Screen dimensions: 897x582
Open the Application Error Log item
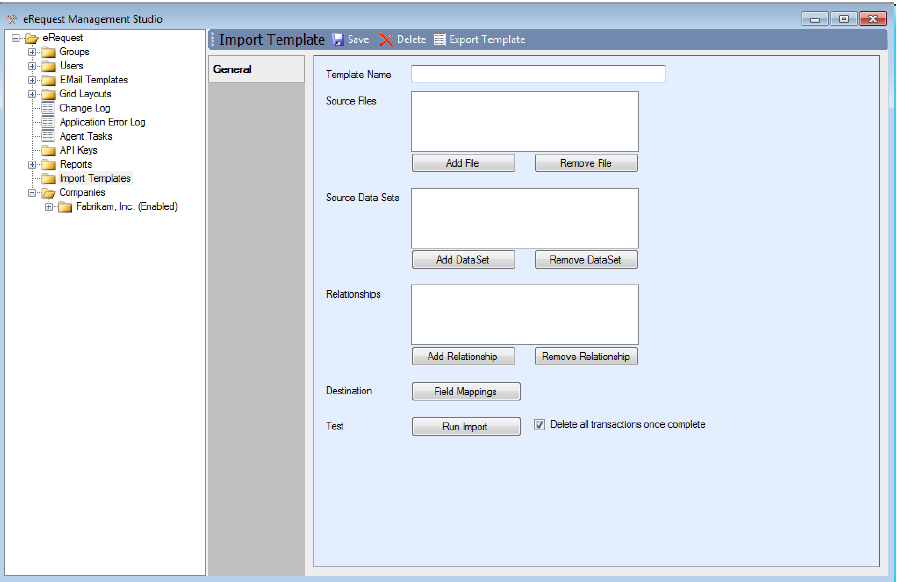(102, 122)
